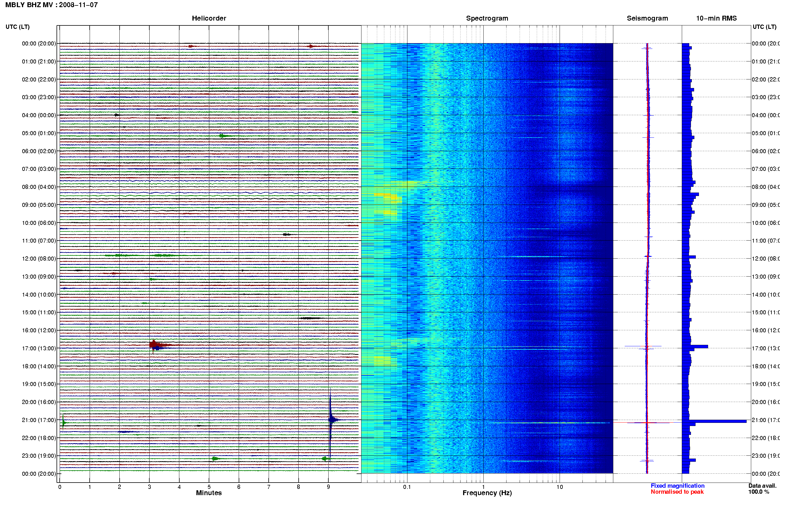Click minute tick label '9' under the Helicorder
The height and width of the screenshot is (508, 812).
click(328, 487)
